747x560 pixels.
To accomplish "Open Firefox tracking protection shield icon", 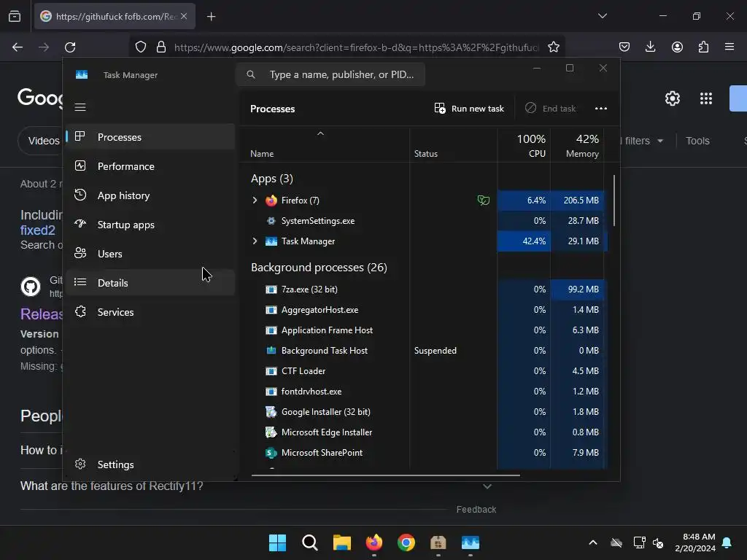I will click(141, 47).
